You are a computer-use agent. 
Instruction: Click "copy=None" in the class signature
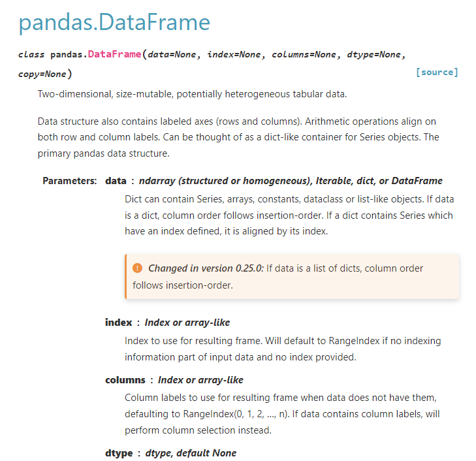coord(42,74)
